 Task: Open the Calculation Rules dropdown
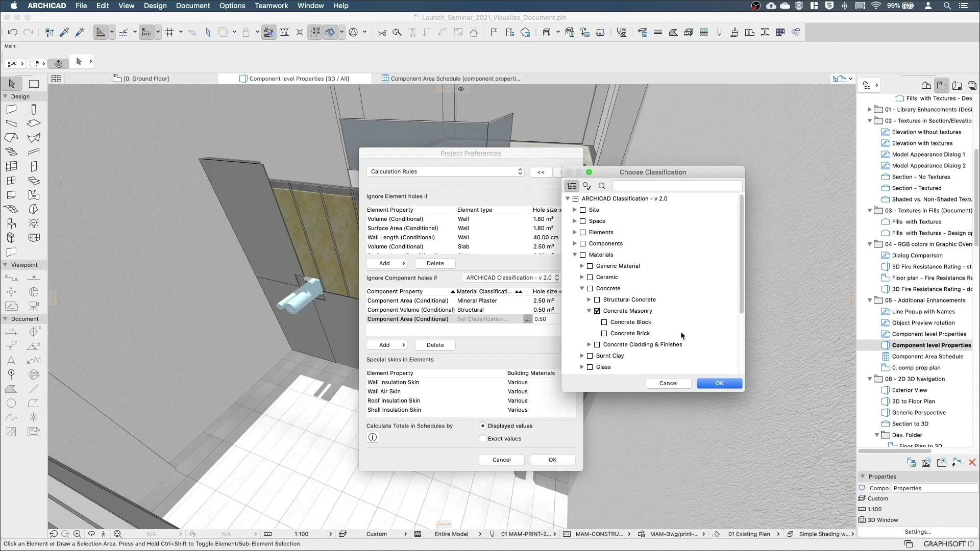pyautogui.click(x=446, y=171)
